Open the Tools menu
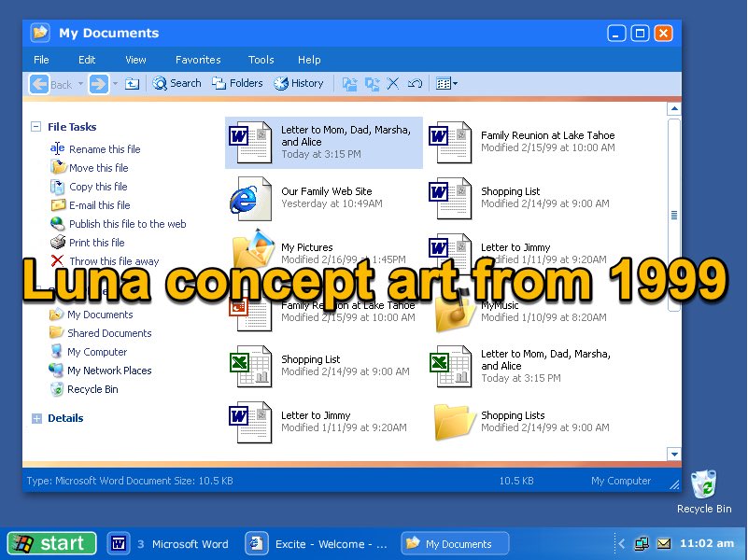Screen dimensions: 748x560 261,59
